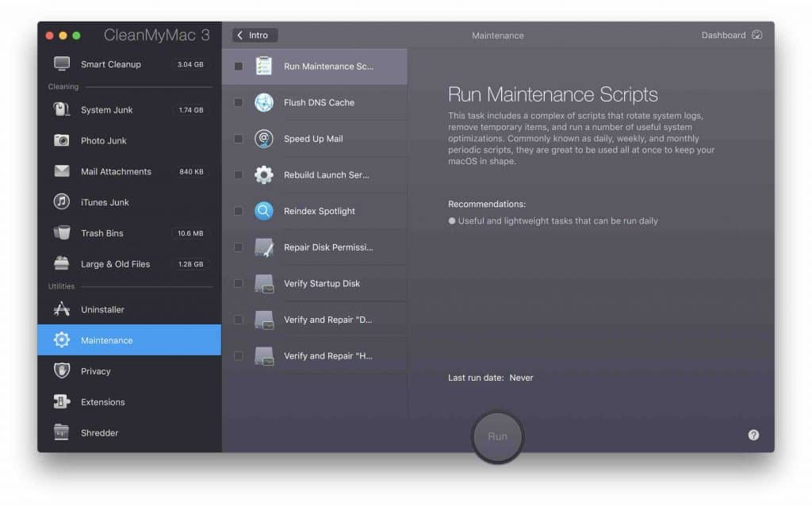Click the 1.28 GB Large & Old Files size
The height and width of the screenshot is (506, 812).
point(190,263)
